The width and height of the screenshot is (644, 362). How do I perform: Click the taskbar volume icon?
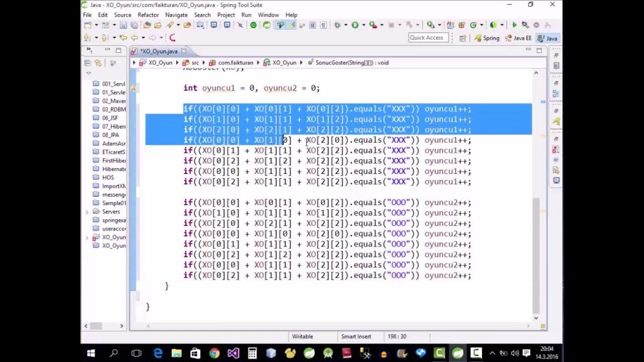515,353
